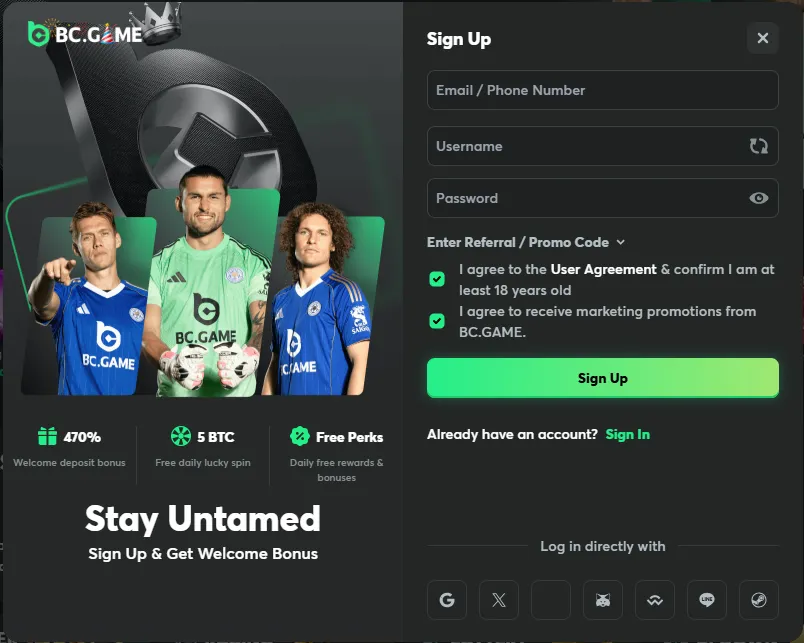Log in with Google icon

click(447, 600)
